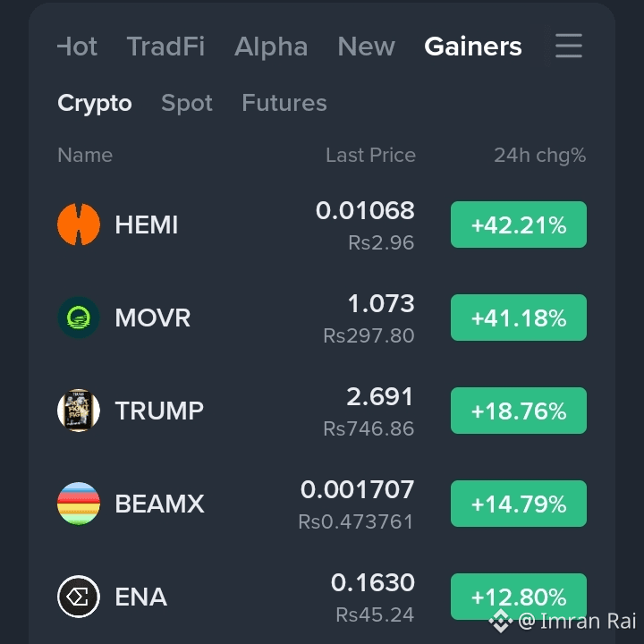This screenshot has width=644, height=644.
Task: Select the Futures sub-tab
Action: (284, 103)
